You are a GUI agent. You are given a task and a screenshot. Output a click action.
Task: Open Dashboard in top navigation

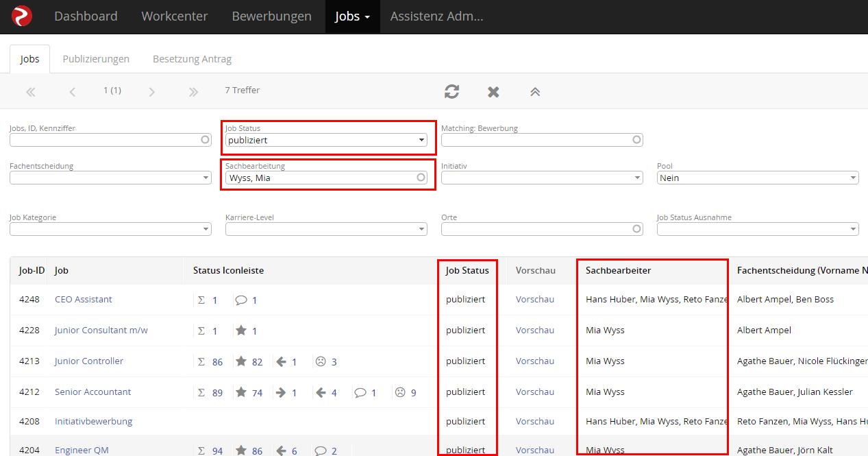[86, 16]
